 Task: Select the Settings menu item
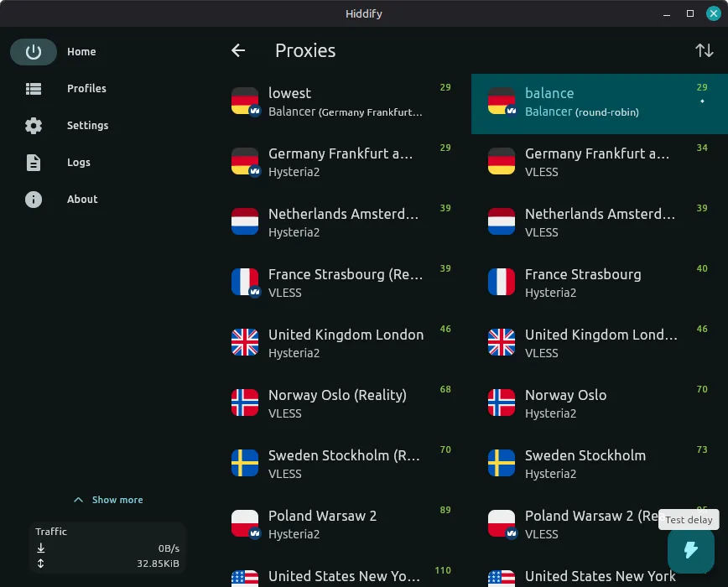coord(87,126)
